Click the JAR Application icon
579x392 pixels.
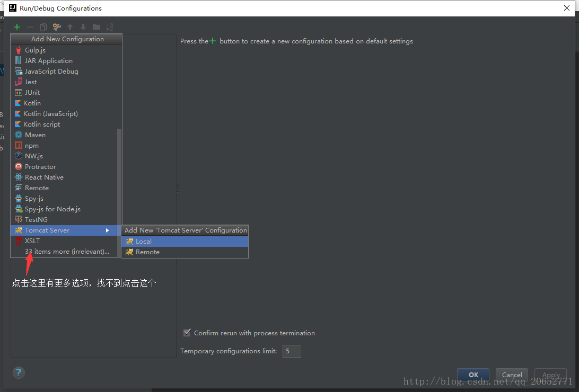[x=19, y=60]
